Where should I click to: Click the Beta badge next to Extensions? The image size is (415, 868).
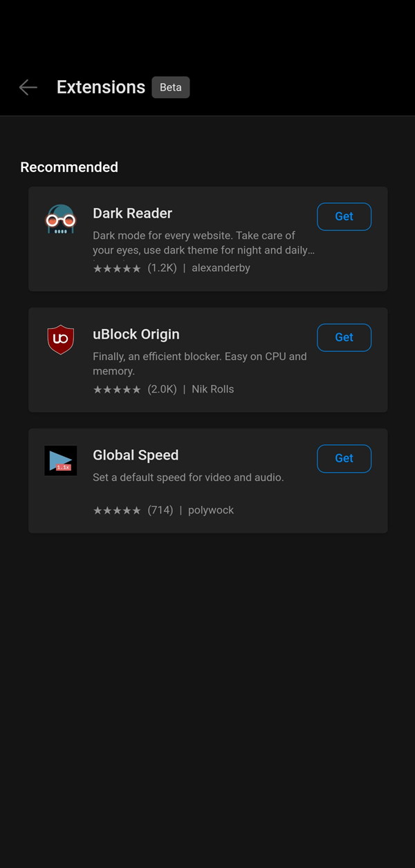pyautogui.click(x=170, y=87)
